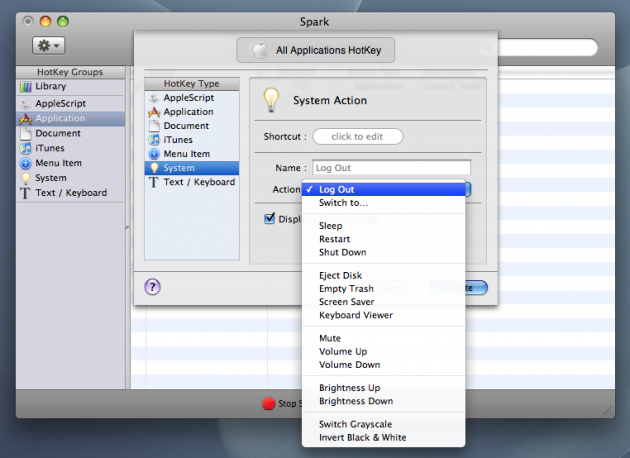Screen dimensions: 630x458
Task: Click the System bulb icon in HotKey Groups
Action: point(26,178)
